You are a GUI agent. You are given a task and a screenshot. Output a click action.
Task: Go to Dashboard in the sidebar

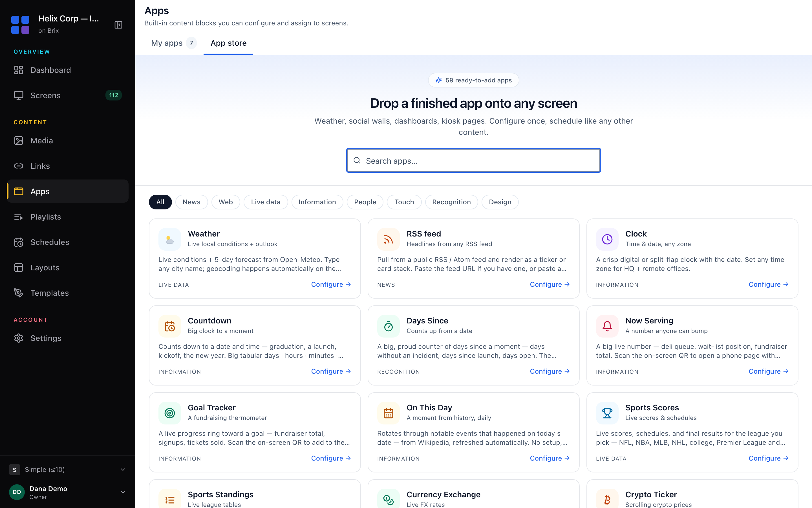coord(67,70)
